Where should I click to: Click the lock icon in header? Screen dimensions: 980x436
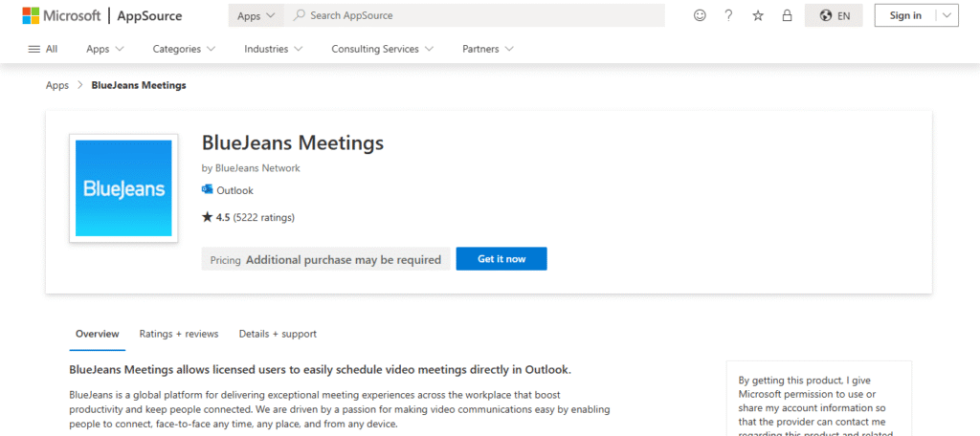pos(787,15)
